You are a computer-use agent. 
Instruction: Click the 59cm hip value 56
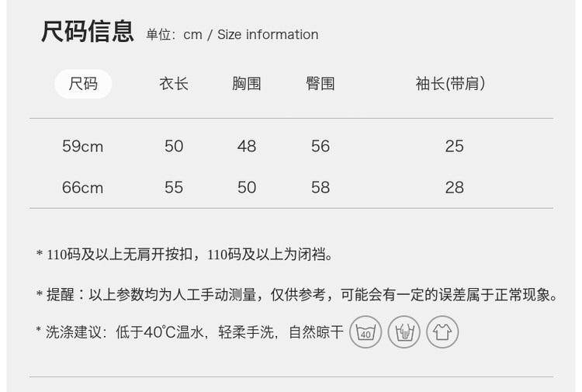pyautogui.click(x=320, y=146)
